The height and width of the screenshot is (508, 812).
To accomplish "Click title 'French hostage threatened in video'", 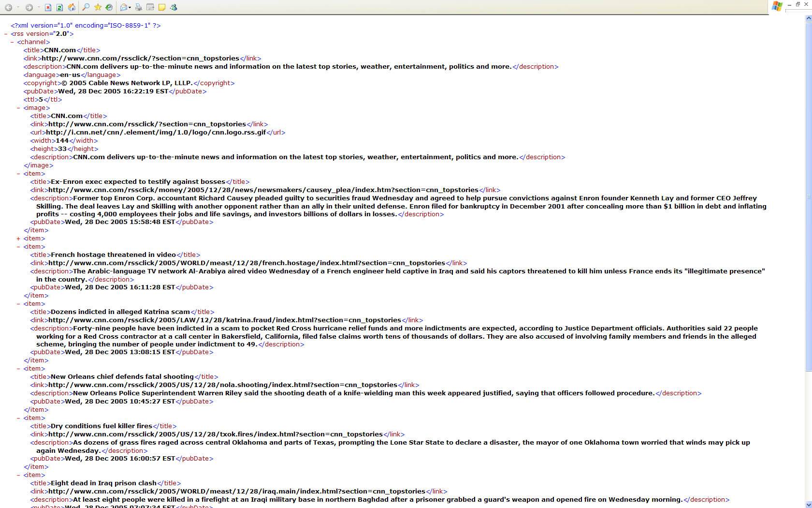I will 113,255.
